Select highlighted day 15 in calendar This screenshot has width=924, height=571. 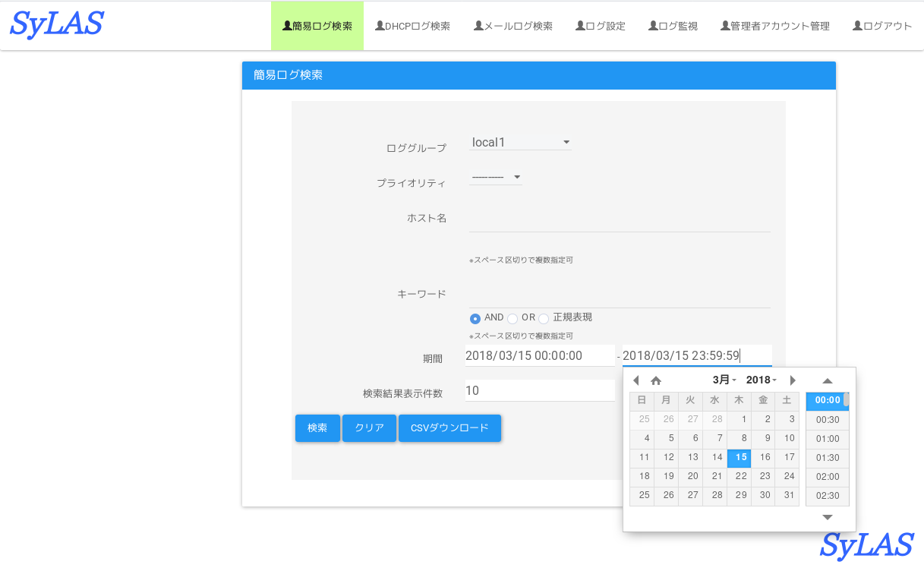pos(739,457)
